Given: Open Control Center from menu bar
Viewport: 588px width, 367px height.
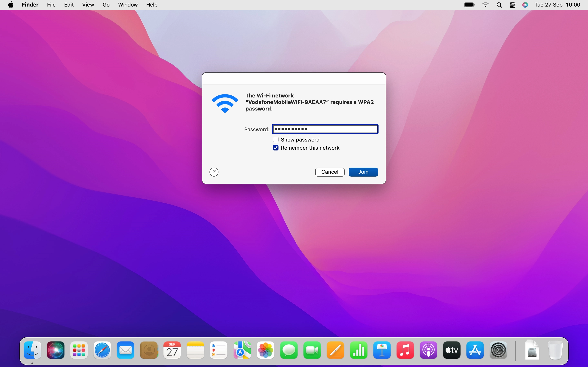Looking at the screenshot, I should pos(512,5).
